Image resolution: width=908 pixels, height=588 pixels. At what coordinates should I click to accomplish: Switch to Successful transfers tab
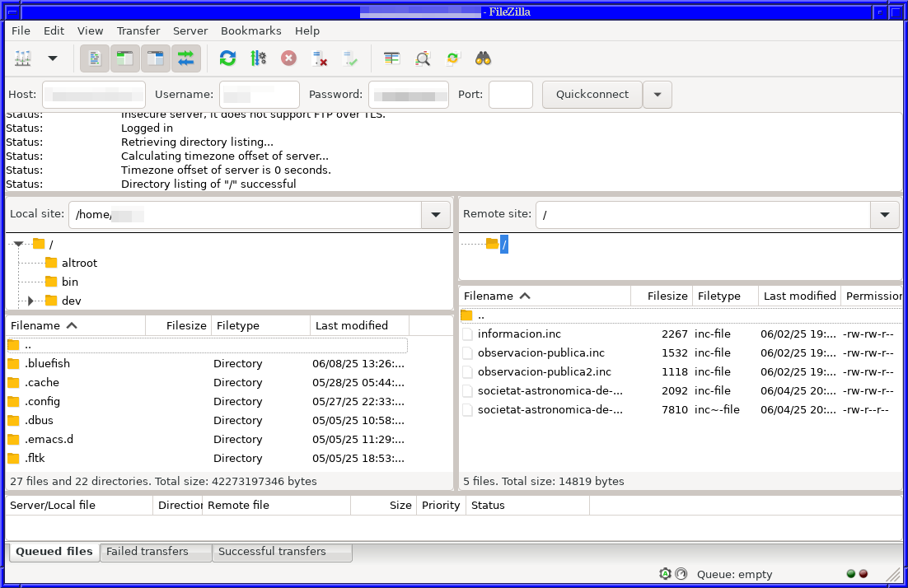tap(282, 552)
